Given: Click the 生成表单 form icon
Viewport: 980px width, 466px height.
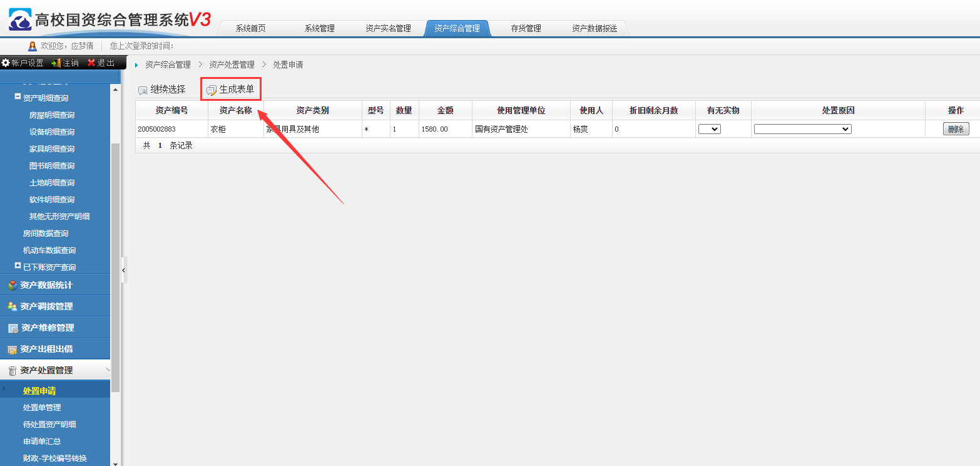Looking at the screenshot, I should click(x=212, y=90).
